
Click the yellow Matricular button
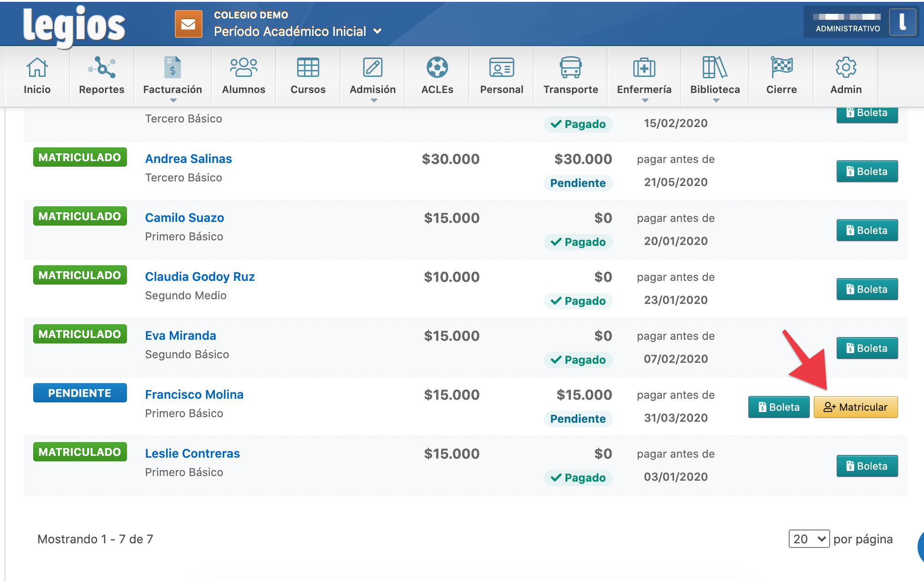(855, 407)
